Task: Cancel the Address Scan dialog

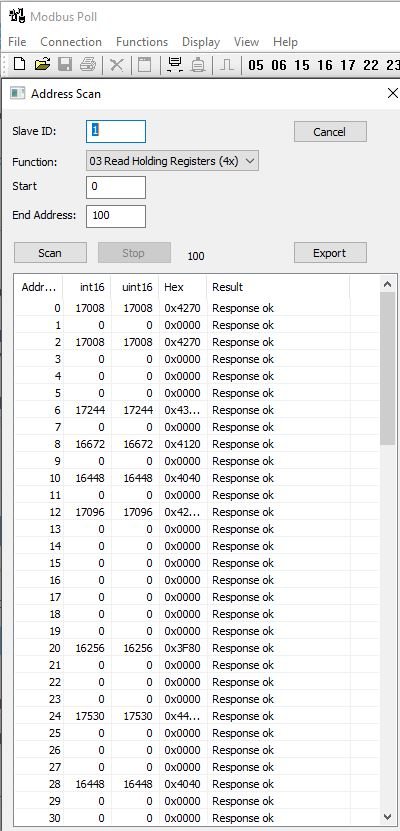Action: pyautogui.click(x=330, y=131)
